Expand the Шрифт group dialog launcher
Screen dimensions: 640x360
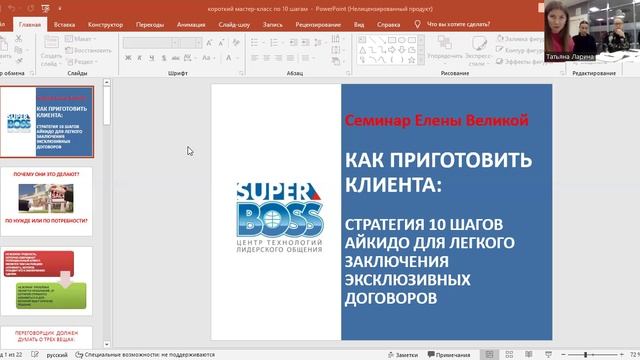coord(241,73)
